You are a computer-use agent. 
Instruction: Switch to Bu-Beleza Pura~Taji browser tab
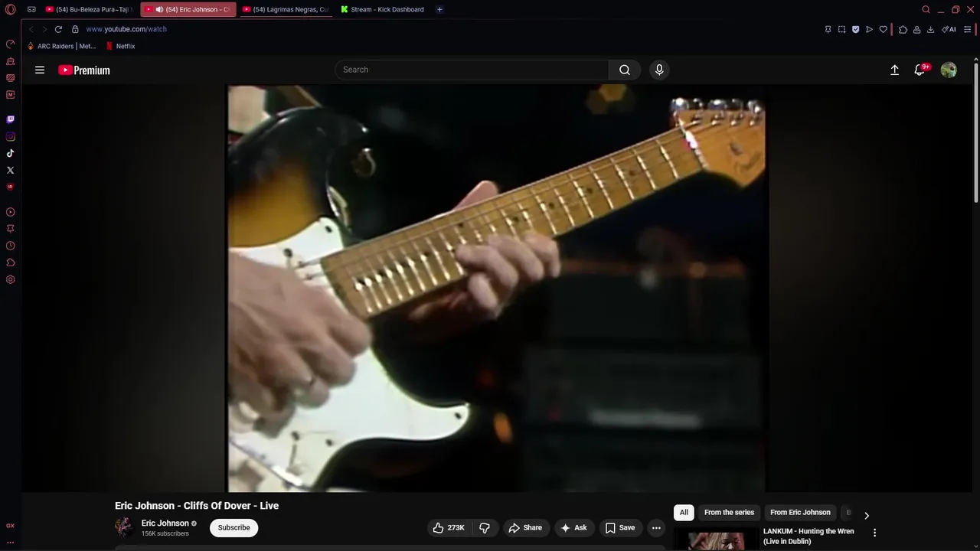point(89,9)
